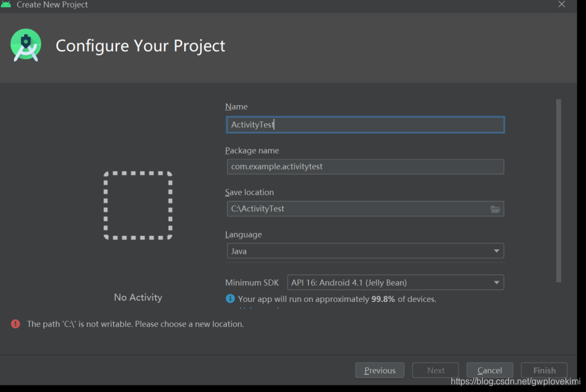Click the 'Save location' field label
586x392 pixels.
pyautogui.click(x=249, y=192)
